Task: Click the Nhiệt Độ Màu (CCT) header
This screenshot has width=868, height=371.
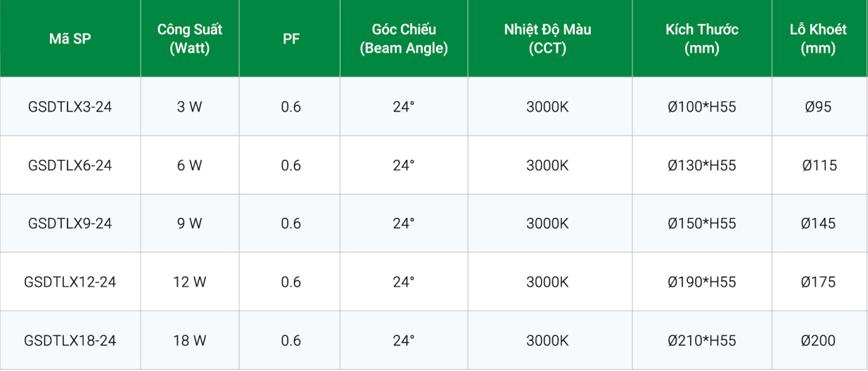Action: coord(547,39)
